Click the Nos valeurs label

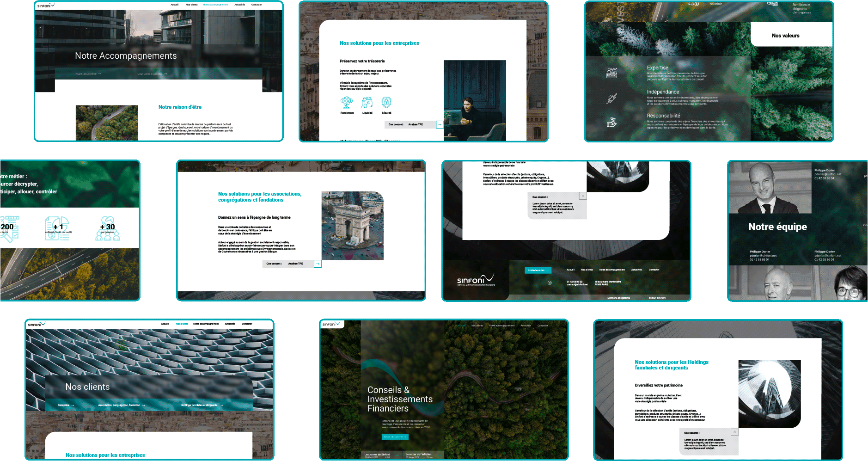785,36
